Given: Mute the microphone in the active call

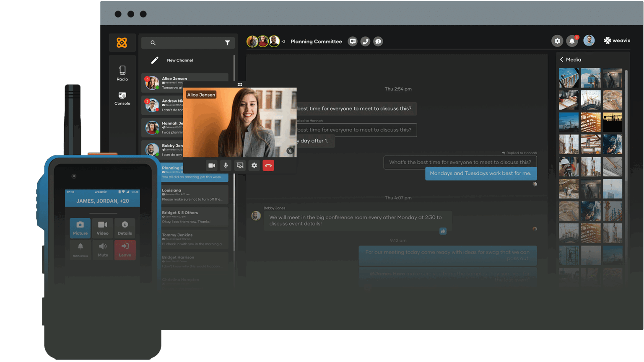Looking at the screenshot, I should click(x=226, y=165).
